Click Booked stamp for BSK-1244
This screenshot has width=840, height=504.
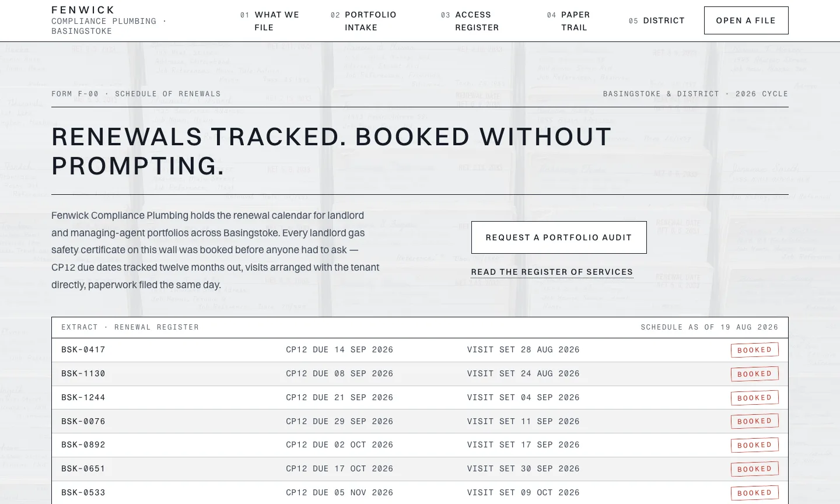pos(755,398)
